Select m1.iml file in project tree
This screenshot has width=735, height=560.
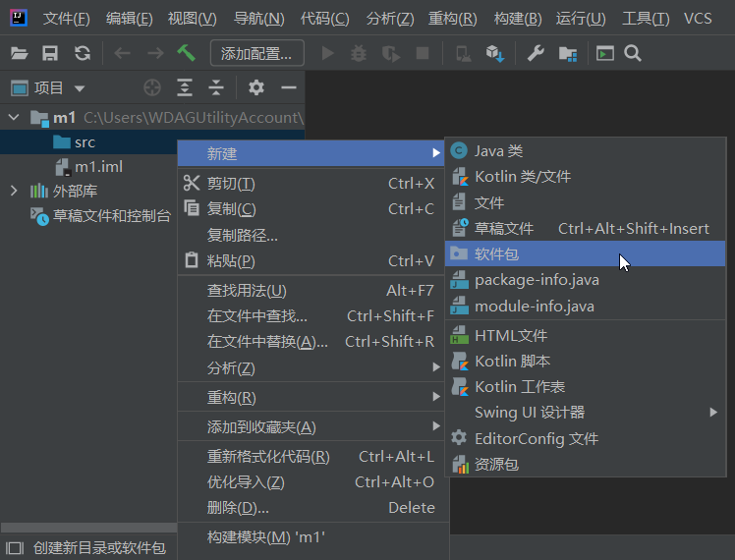pos(98,166)
